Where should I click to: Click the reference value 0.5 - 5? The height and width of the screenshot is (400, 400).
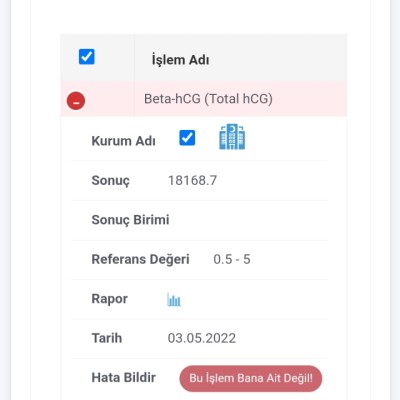pyautogui.click(x=232, y=259)
